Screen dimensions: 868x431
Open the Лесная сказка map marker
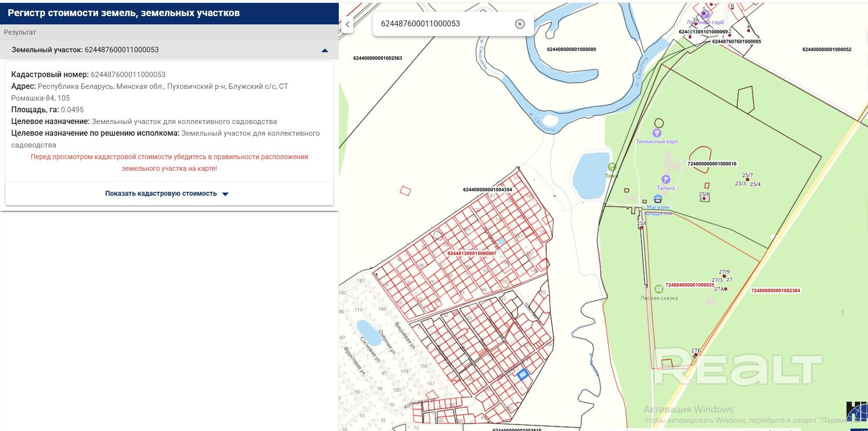pyautogui.click(x=659, y=289)
